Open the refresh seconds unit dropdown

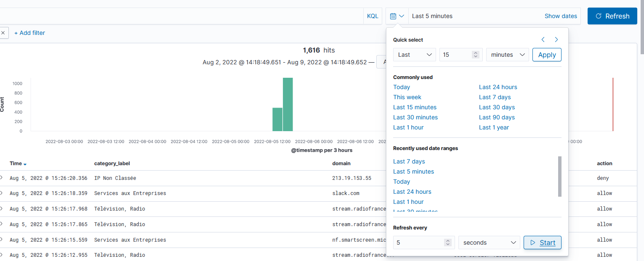[x=489, y=243]
